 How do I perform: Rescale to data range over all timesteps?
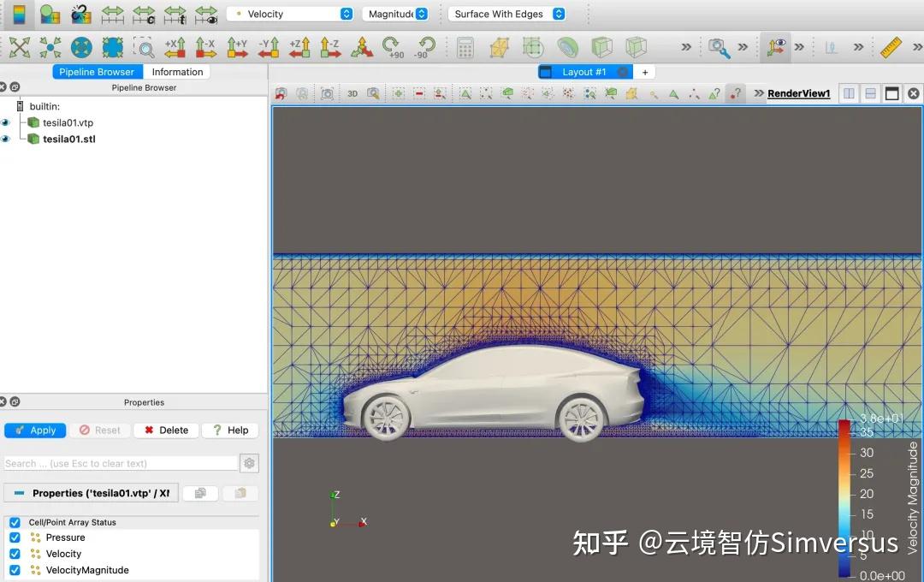point(175,15)
